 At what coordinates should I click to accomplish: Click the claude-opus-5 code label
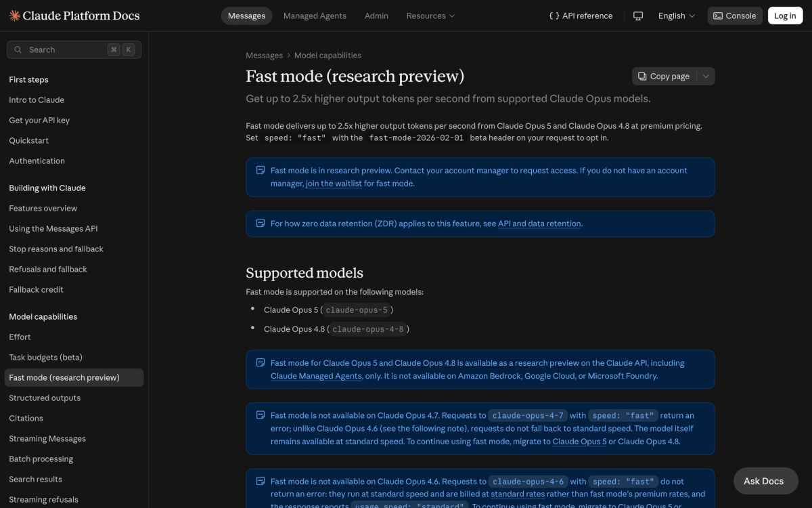(356, 310)
